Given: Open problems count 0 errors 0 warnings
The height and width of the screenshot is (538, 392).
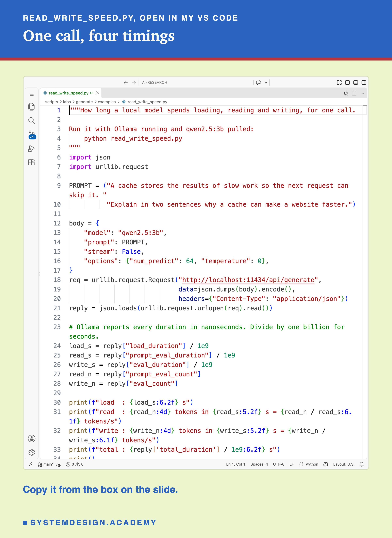Looking at the screenshot, I should pos(74,464).
